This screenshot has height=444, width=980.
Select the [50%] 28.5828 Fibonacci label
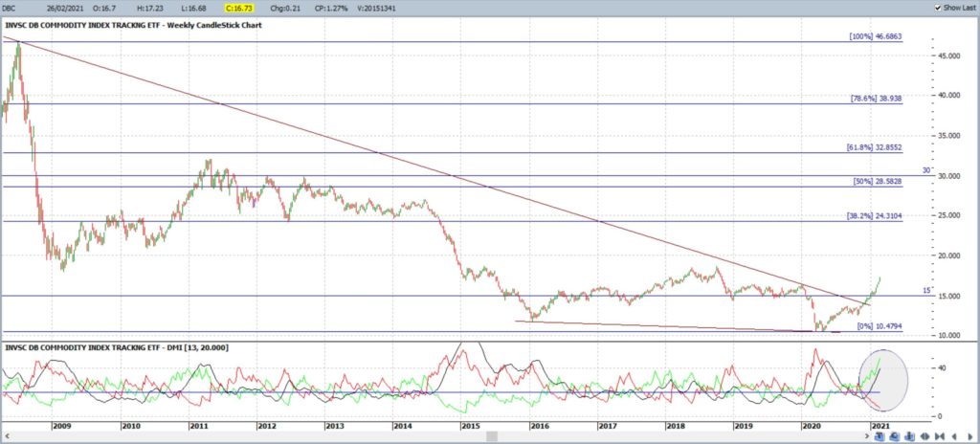878,182
